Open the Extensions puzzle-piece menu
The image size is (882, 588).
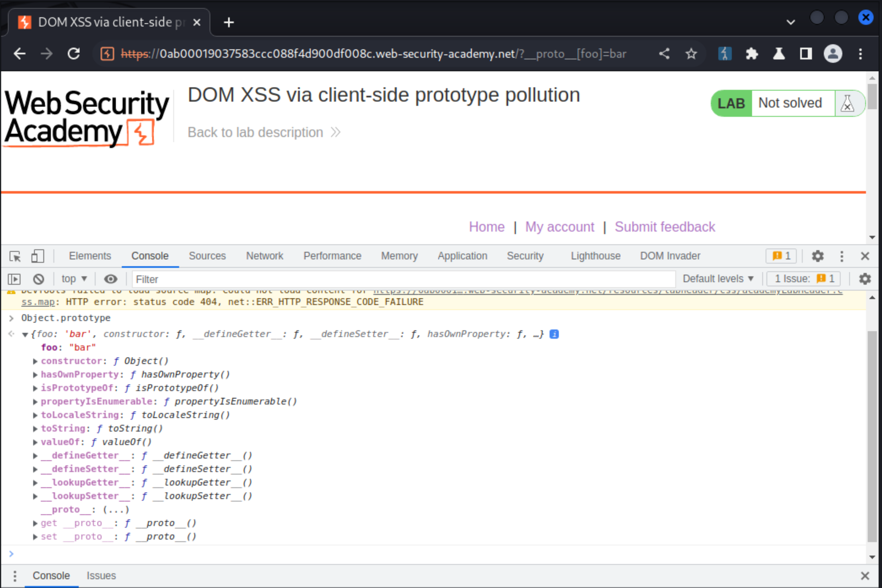752,54
